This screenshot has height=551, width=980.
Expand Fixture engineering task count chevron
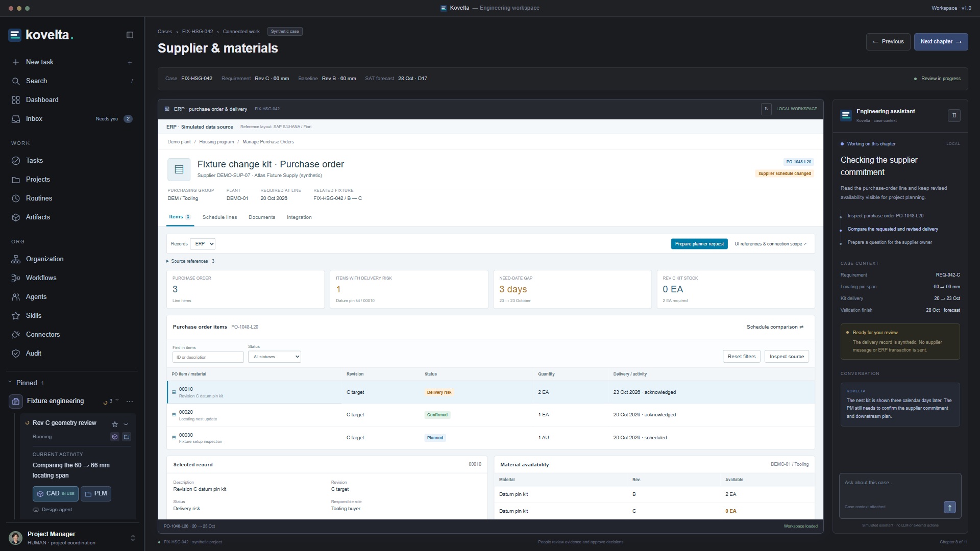(117, 400)
